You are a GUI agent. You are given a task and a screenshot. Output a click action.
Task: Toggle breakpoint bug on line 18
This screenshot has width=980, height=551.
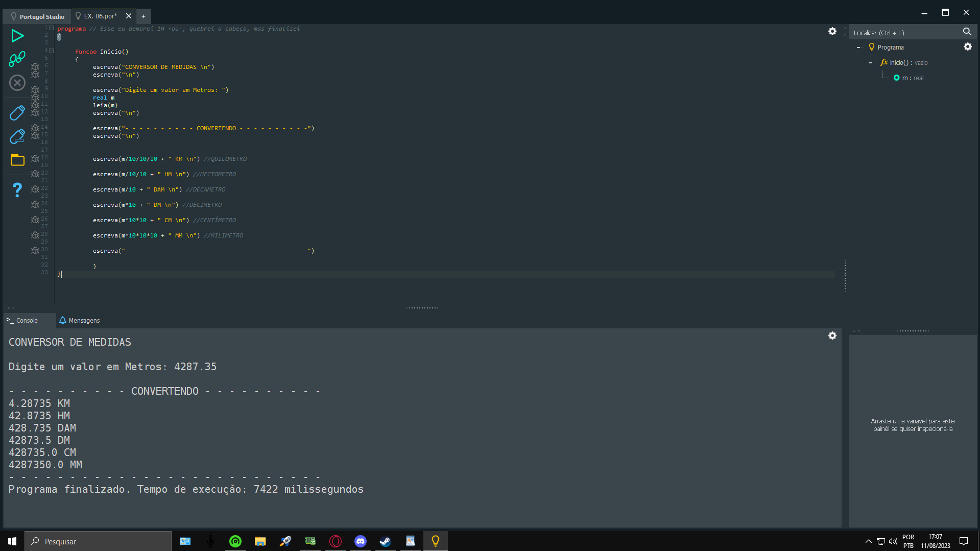(x=35, y=159)
